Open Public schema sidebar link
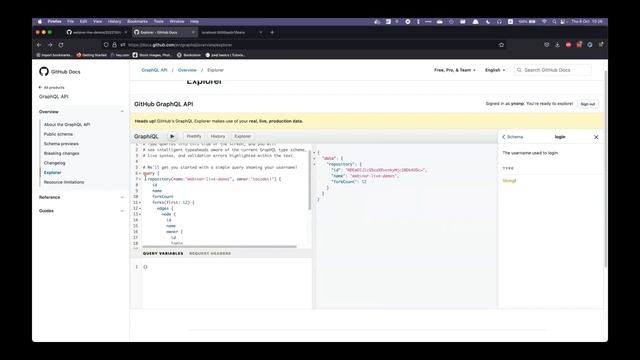The image size is (640, 360). pyautogui.click(x=58, y=134)
